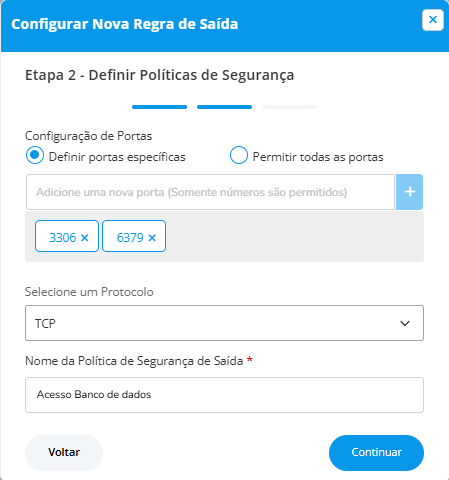Click the Selecione um Protocolo label
The image size is (449, 480).
tap(89, 292)
